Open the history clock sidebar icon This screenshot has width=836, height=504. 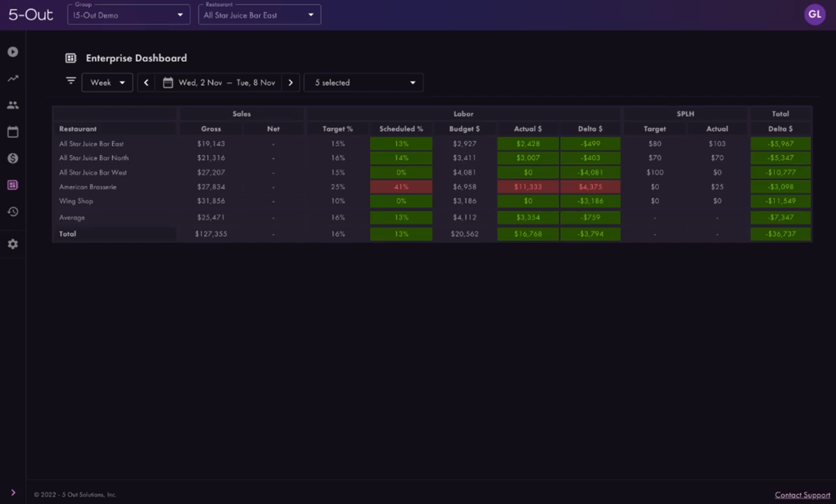point(13,212)
